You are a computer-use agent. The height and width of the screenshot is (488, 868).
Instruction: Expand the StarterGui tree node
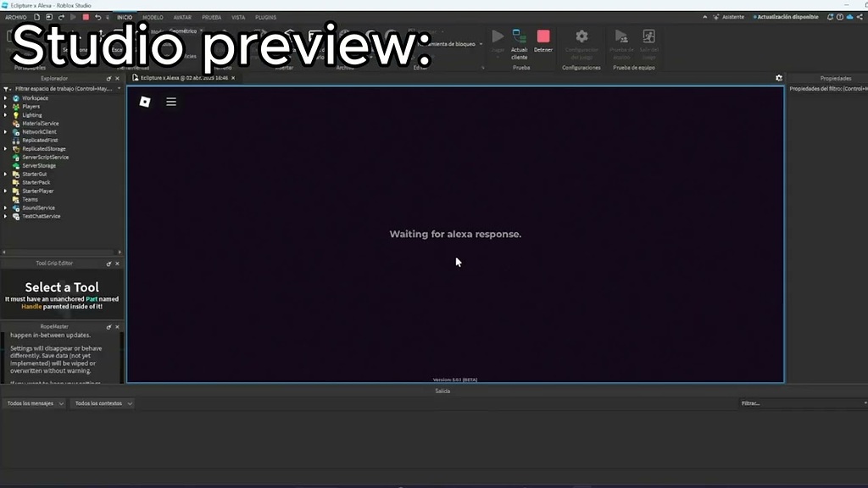point(6,175)
